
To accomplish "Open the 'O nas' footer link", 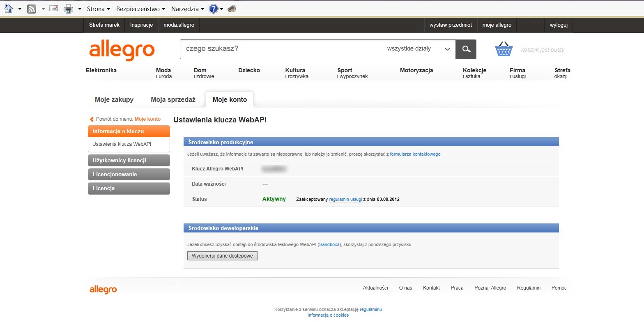I will click(x=405, y=288).
